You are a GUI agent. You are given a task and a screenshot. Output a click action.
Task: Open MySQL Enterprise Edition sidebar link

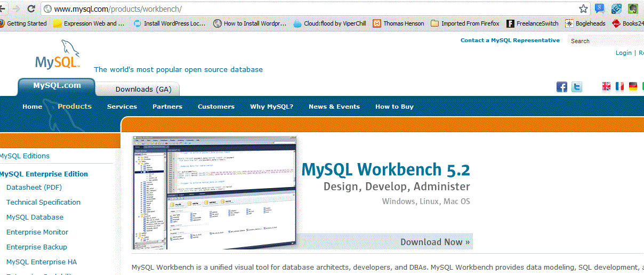(x=44, y=174)
